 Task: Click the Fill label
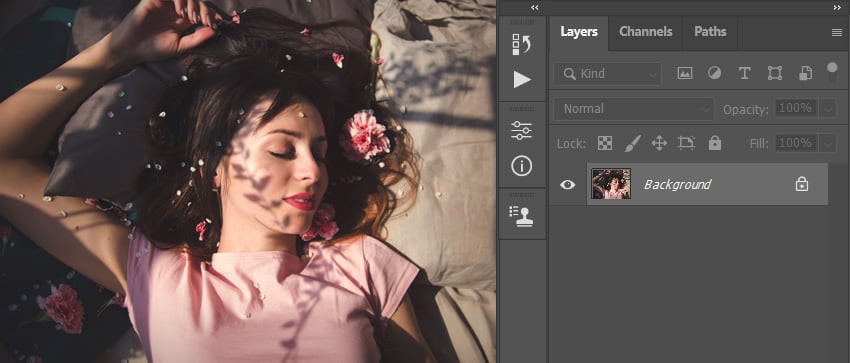tap(759, 144)
